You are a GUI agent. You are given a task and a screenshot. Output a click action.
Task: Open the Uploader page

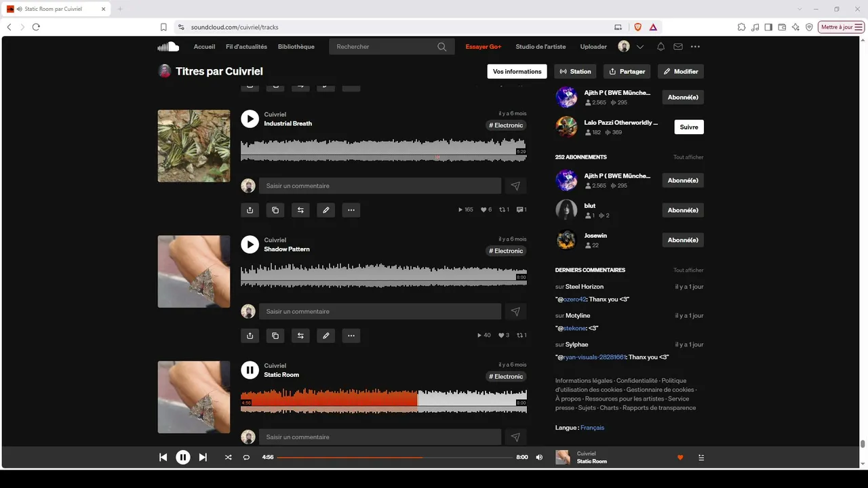click(x=593, y=47)
